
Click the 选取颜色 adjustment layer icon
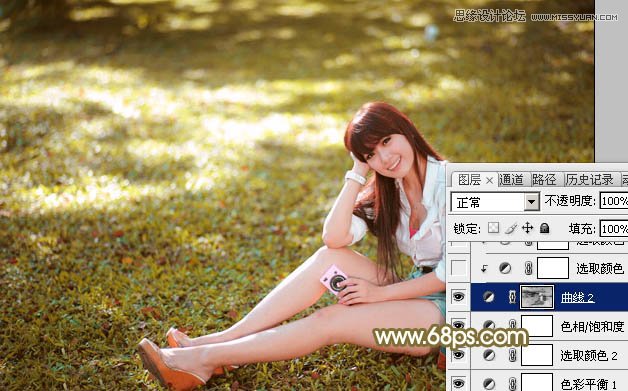(505, 268)
